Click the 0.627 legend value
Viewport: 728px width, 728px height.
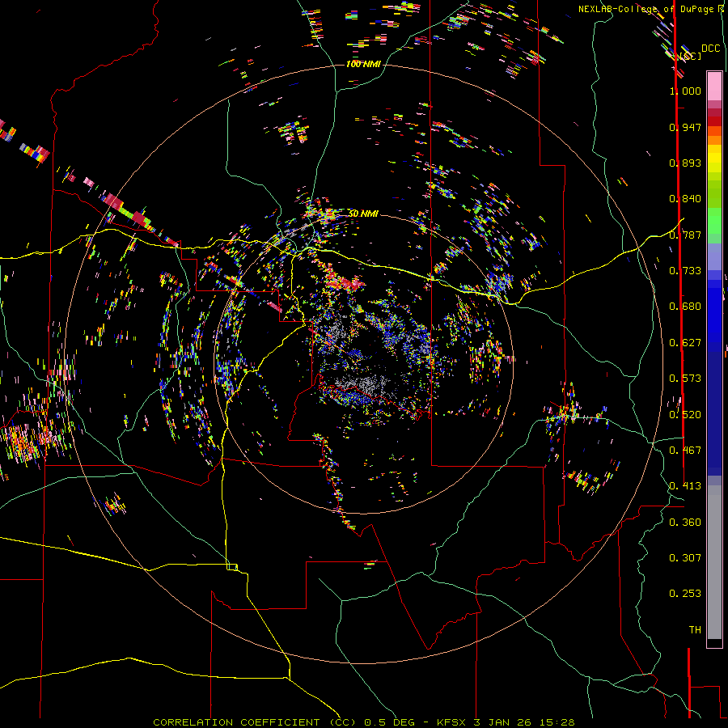(x=685, y=343)
